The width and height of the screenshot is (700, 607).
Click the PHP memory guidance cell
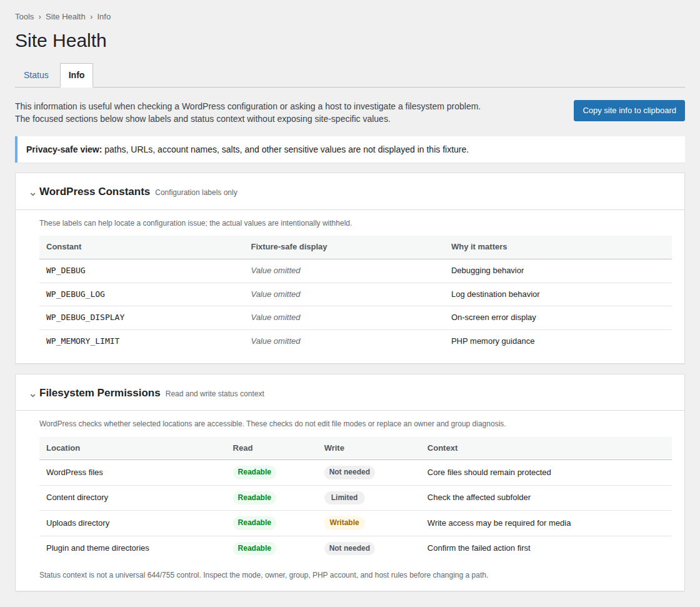[492, 341]
